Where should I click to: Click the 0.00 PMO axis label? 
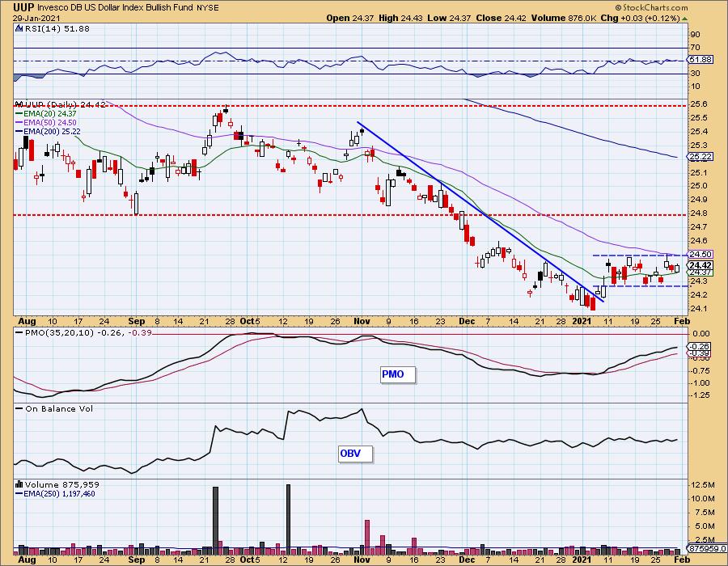point(700,334)
